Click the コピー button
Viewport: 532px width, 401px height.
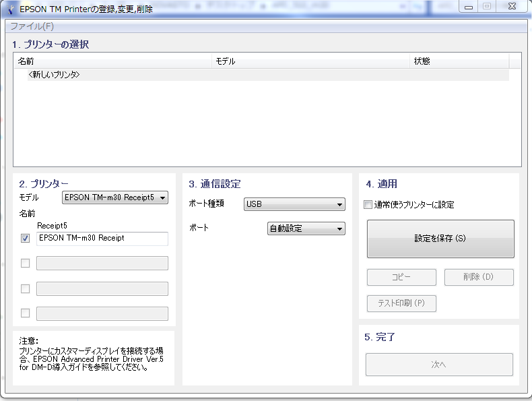[x=401, y=277]
